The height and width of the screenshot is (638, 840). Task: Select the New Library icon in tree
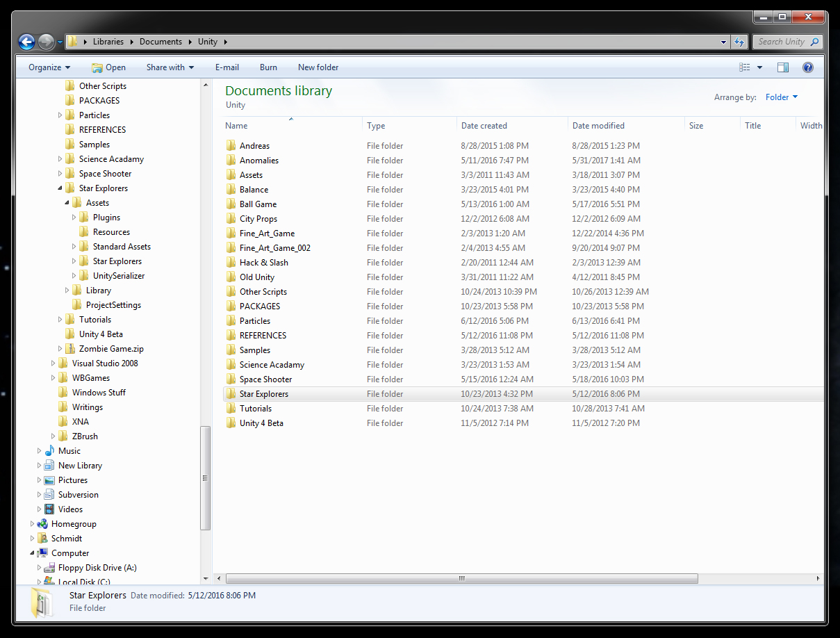point(49,466)
